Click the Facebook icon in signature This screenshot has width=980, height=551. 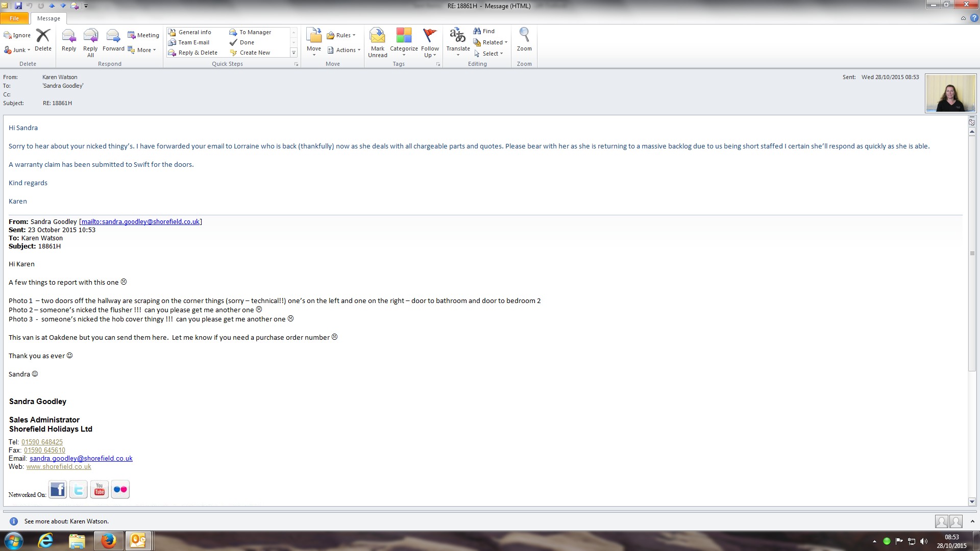[58, 490]
